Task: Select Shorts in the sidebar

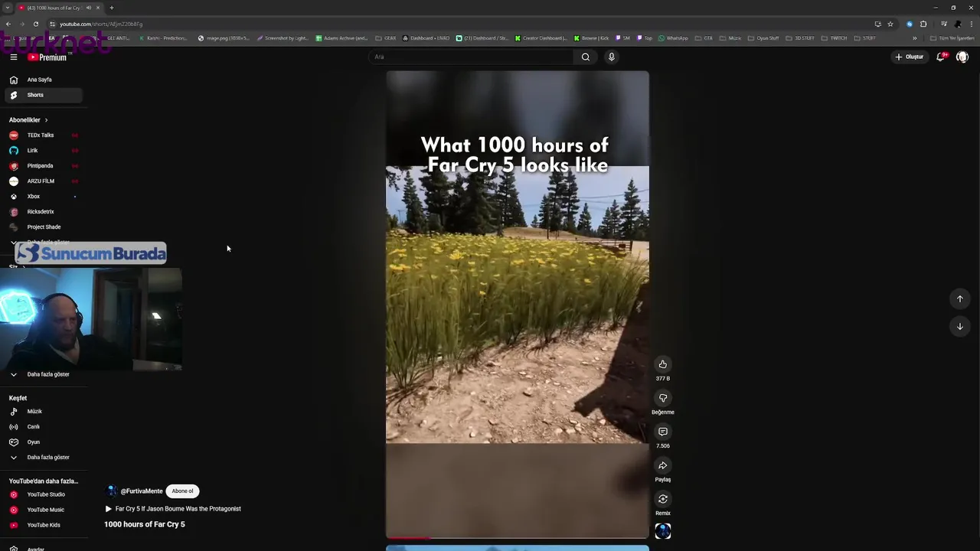Action: pyautogui.click(x=42, y=95)
